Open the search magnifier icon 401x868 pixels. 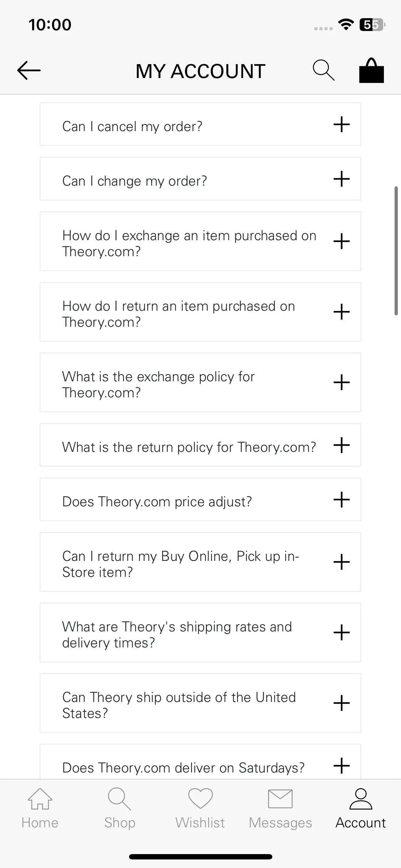coord(324,70)
